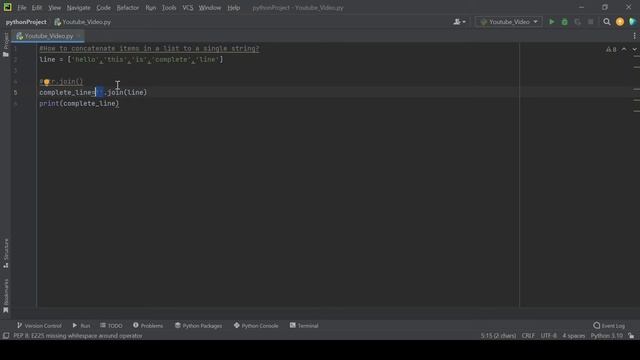Click the line = [...] list assignment code
The width and height of the screenshot is (640, 360).
click(131, 60)
